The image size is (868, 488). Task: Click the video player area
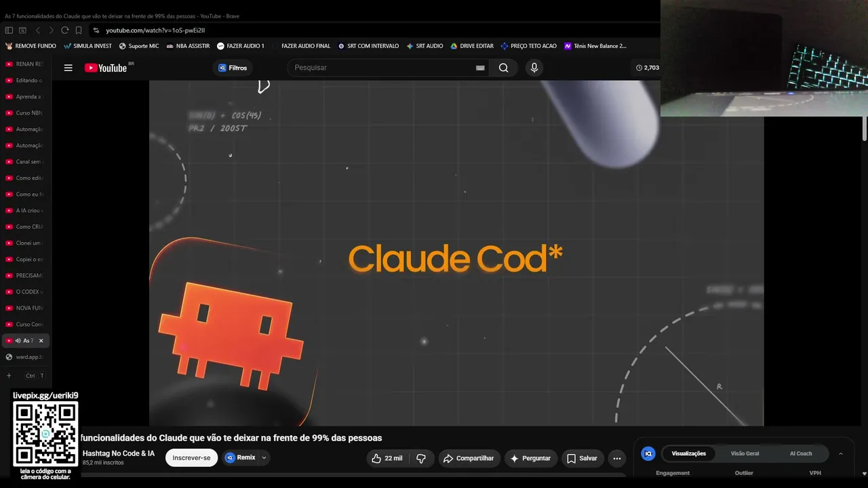[x=456, y=253]
